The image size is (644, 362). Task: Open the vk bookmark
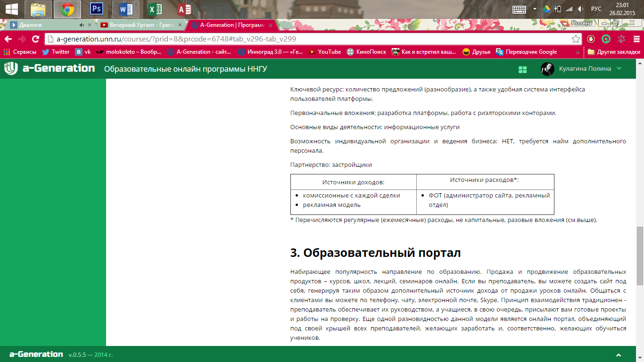tap(83, 52)
